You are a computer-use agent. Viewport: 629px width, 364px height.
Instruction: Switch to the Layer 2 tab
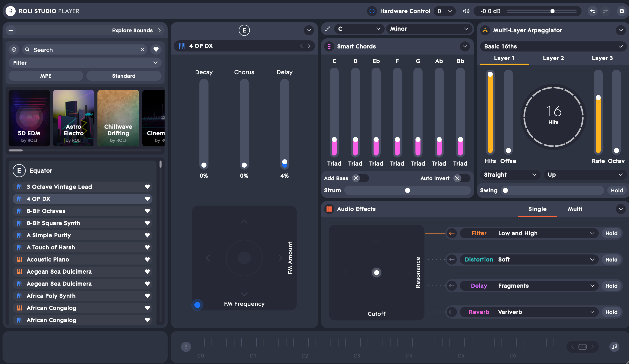pos(553,58)
